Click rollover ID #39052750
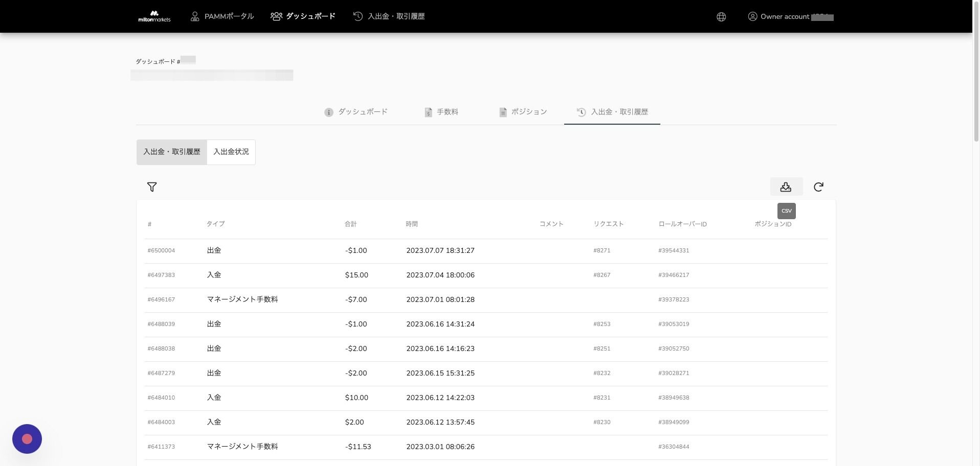980x466 pixels. click(674, 348)
